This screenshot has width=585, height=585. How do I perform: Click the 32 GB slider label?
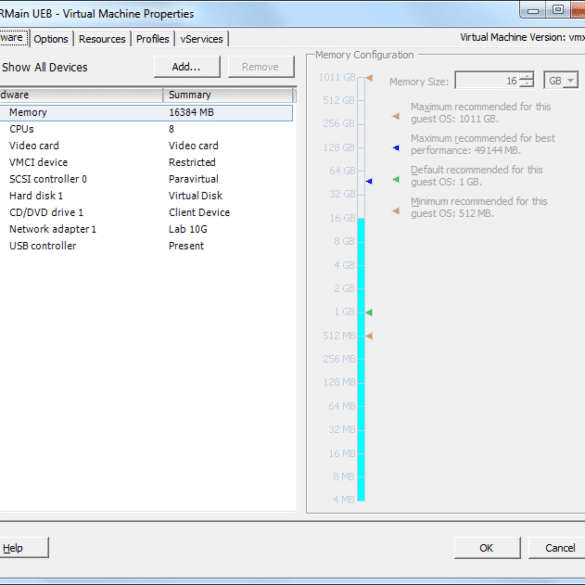[x=342, y=194]
